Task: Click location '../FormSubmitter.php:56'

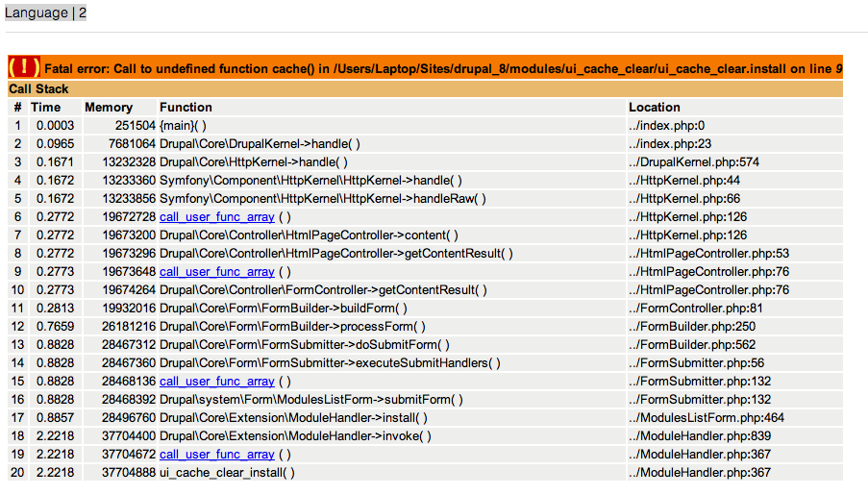Action: coord(696,363)
